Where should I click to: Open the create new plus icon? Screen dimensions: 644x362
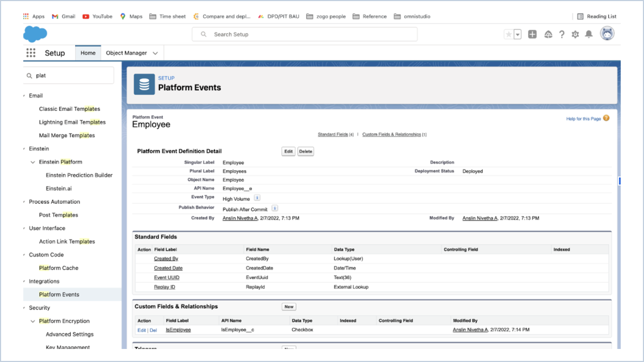point(533,34)
